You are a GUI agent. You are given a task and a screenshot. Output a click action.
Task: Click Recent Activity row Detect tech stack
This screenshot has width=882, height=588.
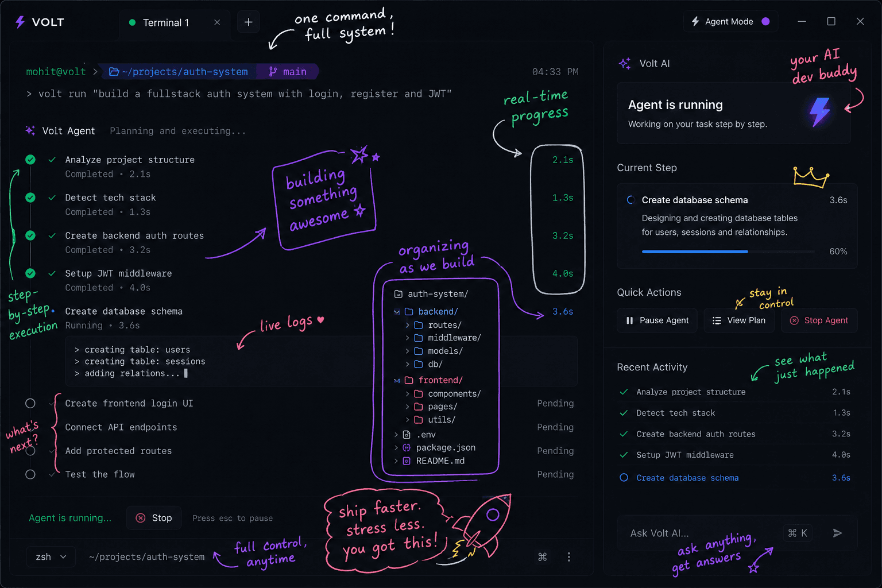[x=736, y=413]
